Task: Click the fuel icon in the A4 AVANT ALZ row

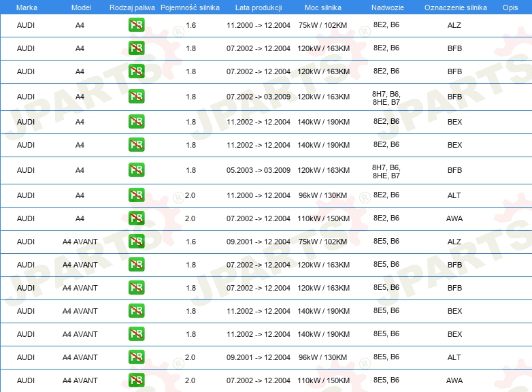Action: tap(136, 241)
